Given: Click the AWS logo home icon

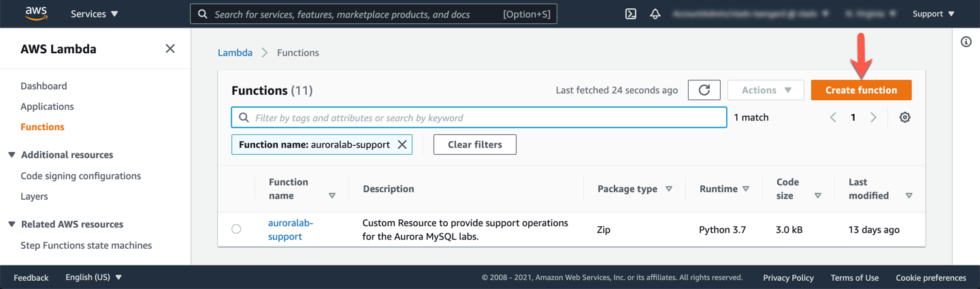Looking at the screenshot, I should (36, 14).
